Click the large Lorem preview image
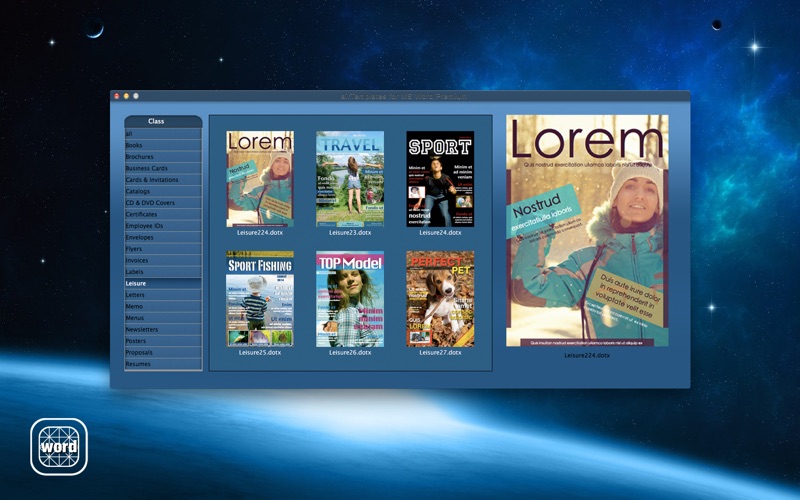Viewport: 800px width, 500px height. click(587, 231)
